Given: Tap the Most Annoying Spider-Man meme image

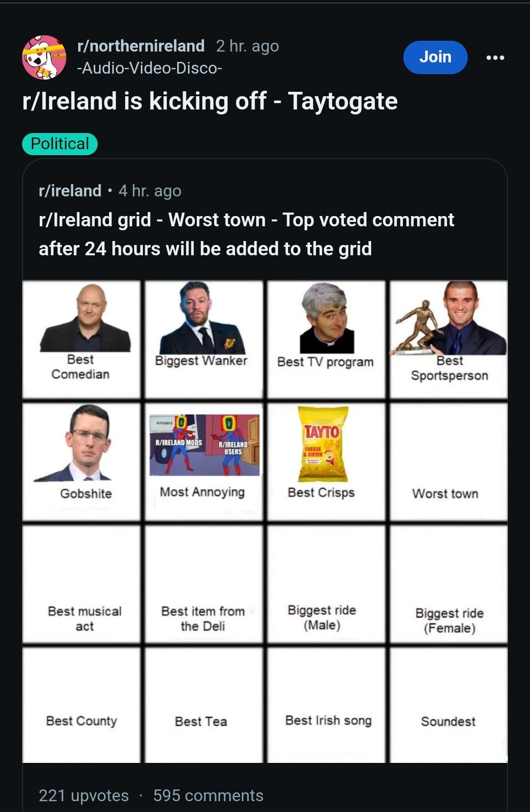Looking at the screenshot, I should (205, 445).
